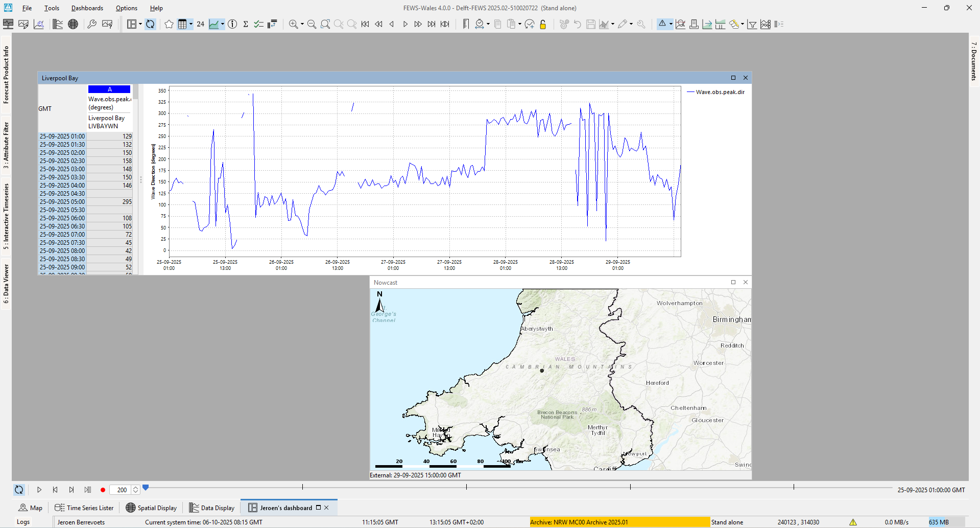Click the info circle icon in toolbar
The height and width of the screenshot is (528, 980).
pyautogui.click(x=232, y=24)
